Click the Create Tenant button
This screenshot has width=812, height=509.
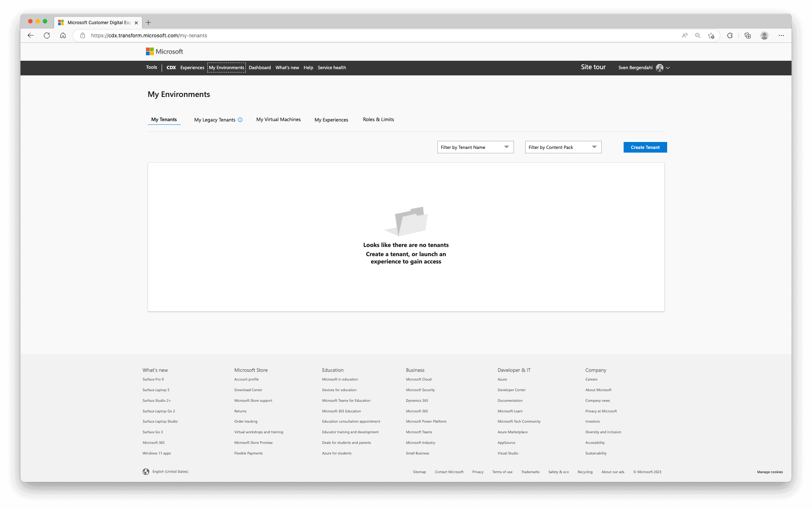[x=645, y=147]
